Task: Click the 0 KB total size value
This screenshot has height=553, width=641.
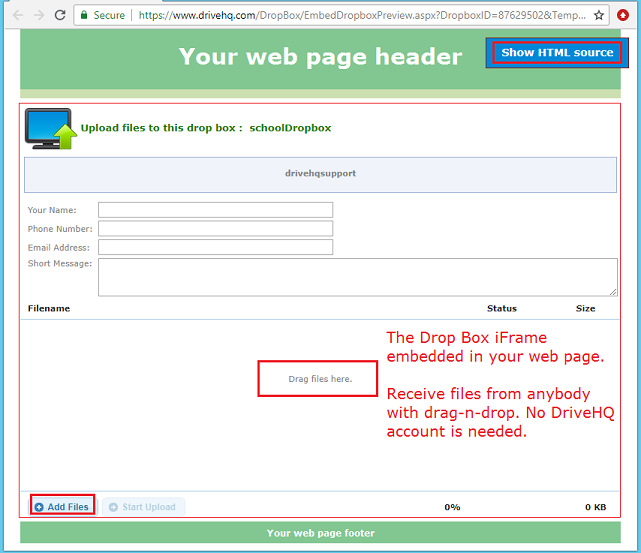Action: coord(595,507)
